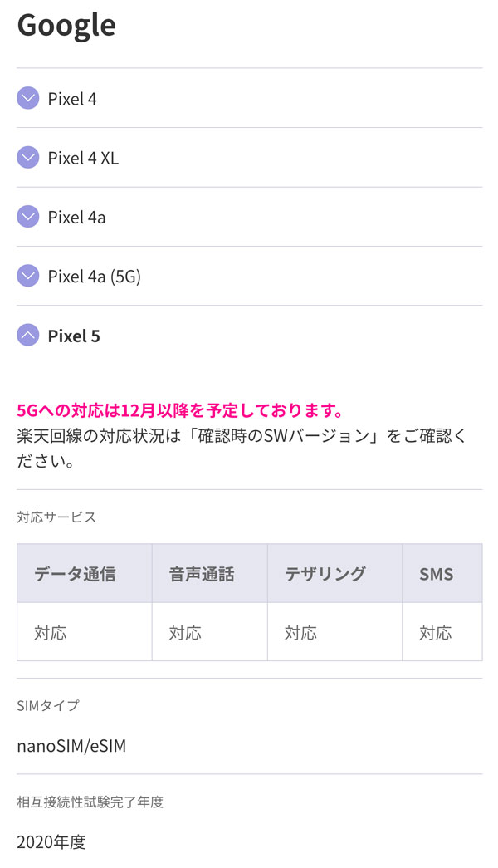The image size is (498, 868).
Task: Click the 2020年度 completion year text
Action: point(51,841)
